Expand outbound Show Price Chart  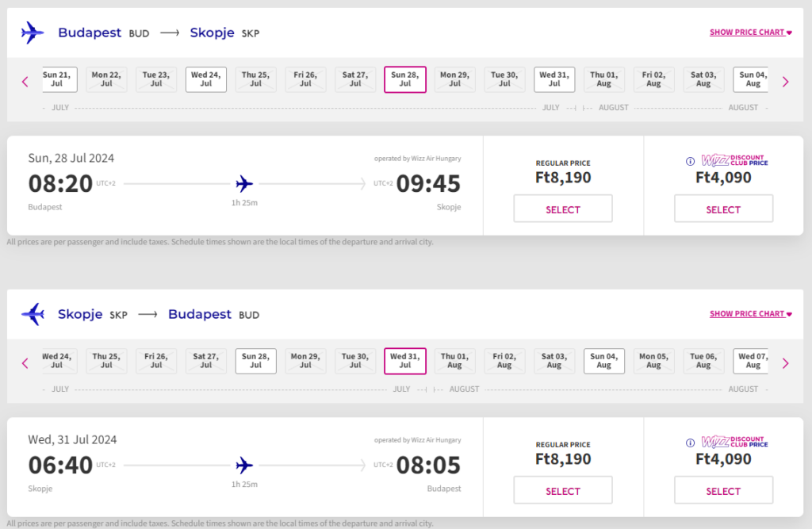pos(750,33)
